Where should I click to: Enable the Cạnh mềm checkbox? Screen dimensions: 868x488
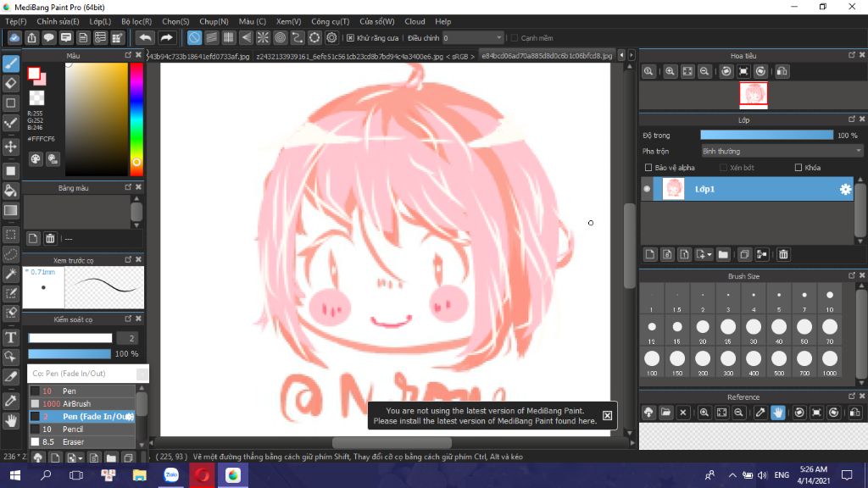pyautogui.click(x=515, y=38)
